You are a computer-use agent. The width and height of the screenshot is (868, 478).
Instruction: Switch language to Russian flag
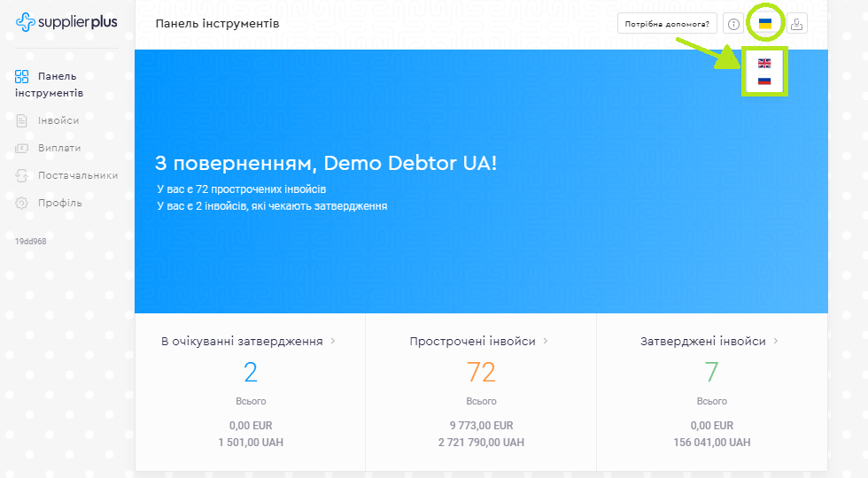tap(764, 81)
